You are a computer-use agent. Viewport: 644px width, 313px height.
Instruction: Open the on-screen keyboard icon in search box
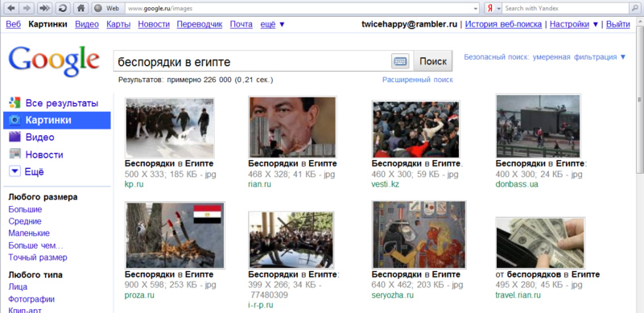[400, 62]
